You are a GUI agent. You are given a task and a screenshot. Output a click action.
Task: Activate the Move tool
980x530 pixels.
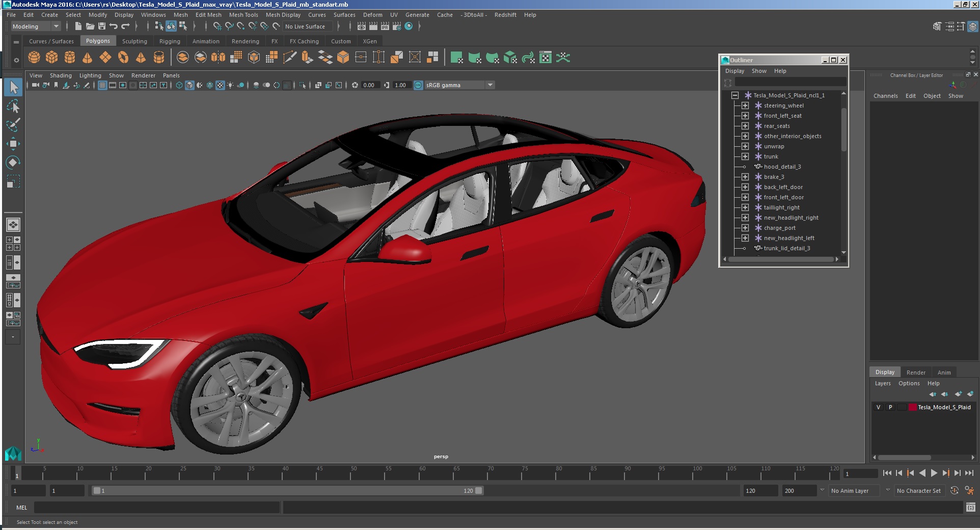click(x=13, y=144)
